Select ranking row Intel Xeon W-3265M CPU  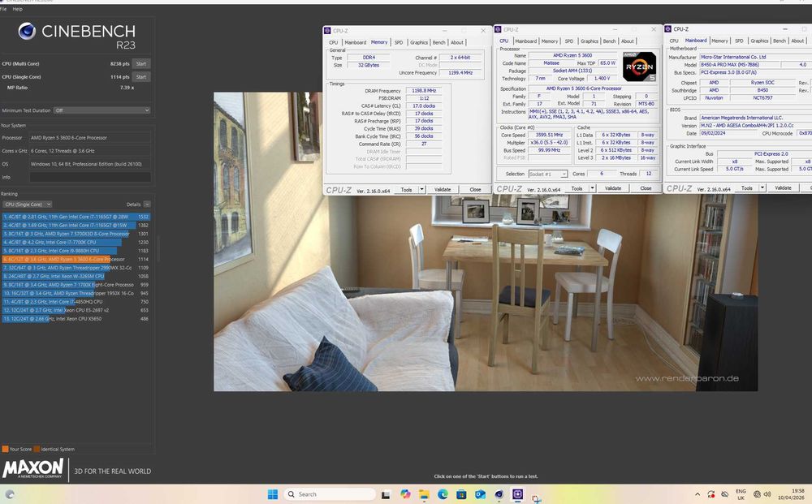76,276
